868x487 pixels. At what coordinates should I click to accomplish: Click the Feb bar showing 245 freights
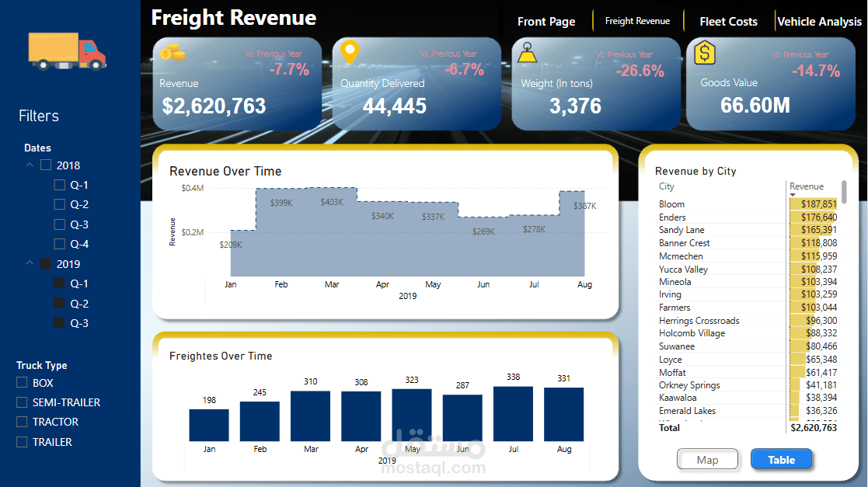[x=260, y=421]
